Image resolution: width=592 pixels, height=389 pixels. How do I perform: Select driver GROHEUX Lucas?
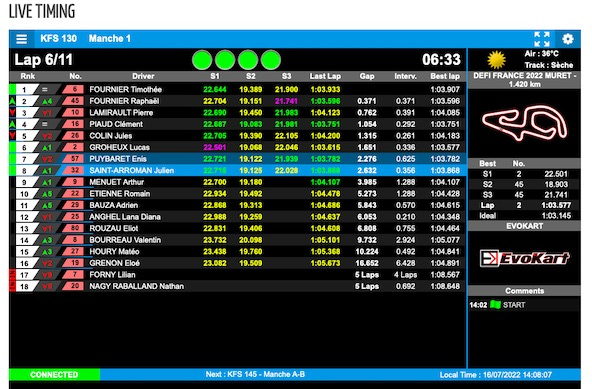119,147
